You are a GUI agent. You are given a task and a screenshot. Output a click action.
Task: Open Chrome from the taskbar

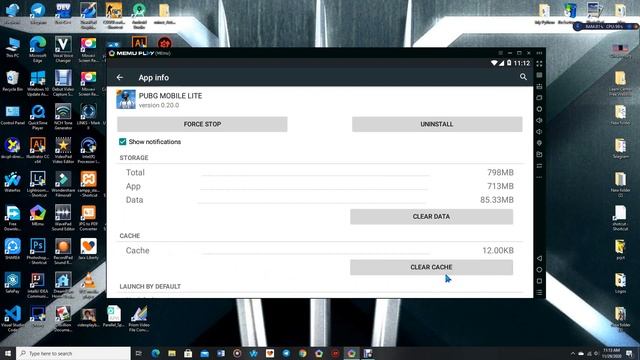(302, 353)
